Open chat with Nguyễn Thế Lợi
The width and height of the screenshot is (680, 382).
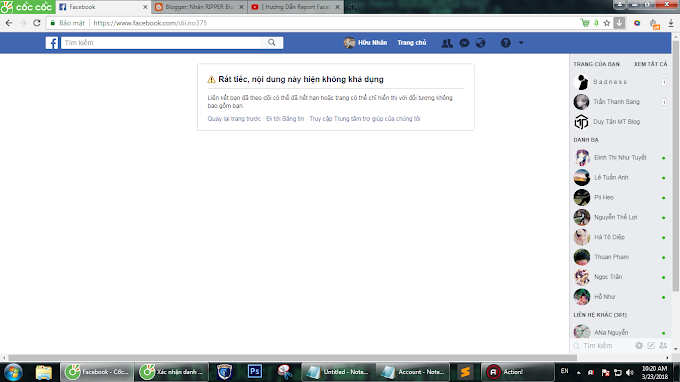click(620, 218)
